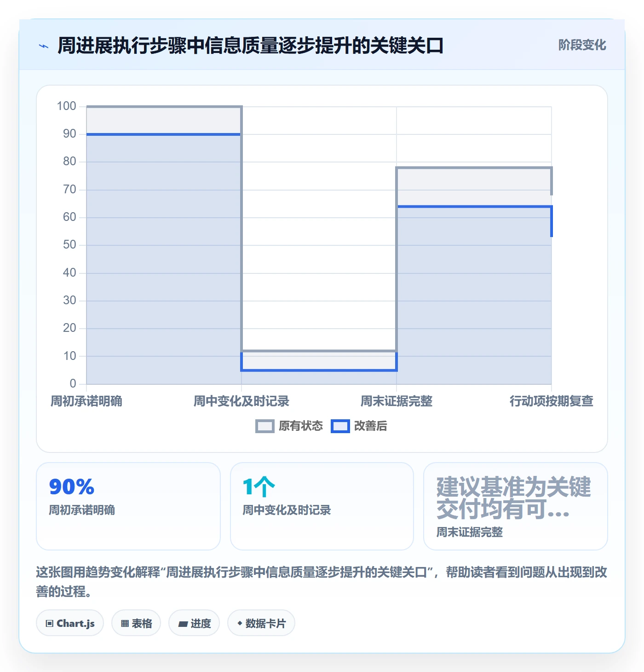Click the 100 y-axis tick label

point(67,106)
